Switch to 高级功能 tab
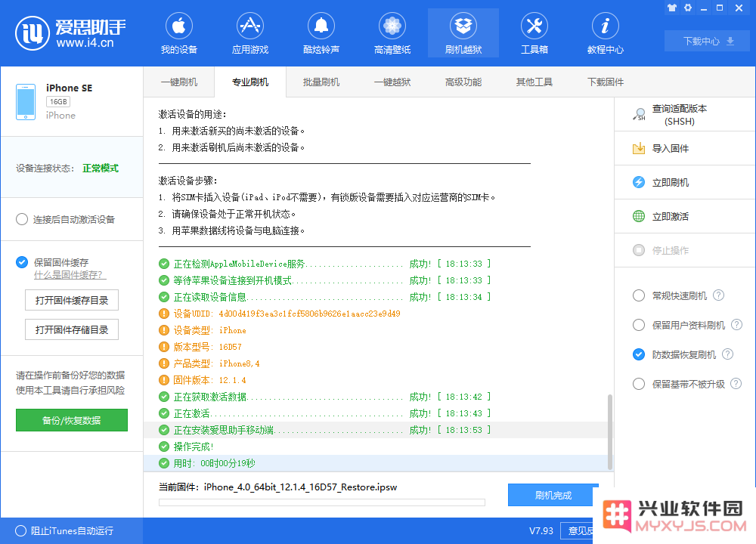756x544 pixels. pyautogui.click(x=463, y=82)
